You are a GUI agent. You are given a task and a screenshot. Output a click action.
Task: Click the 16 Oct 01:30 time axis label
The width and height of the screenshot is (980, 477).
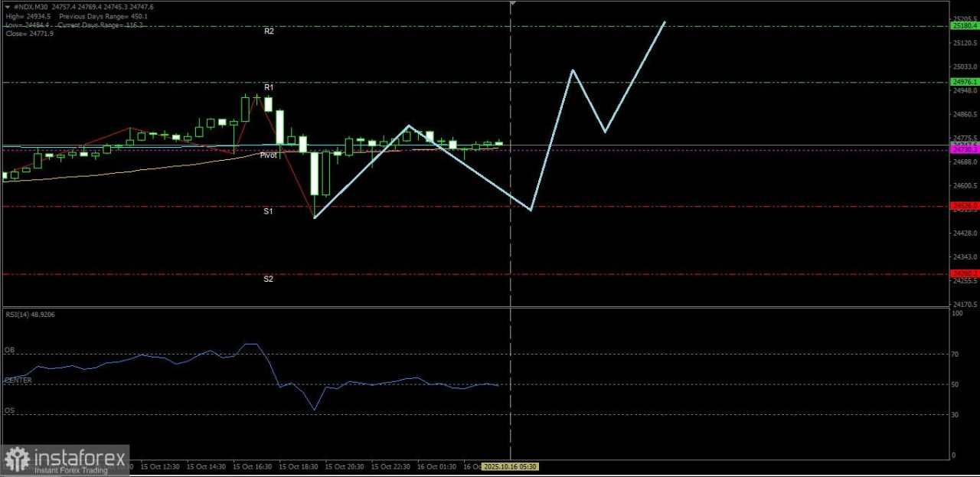pos(436,466)
